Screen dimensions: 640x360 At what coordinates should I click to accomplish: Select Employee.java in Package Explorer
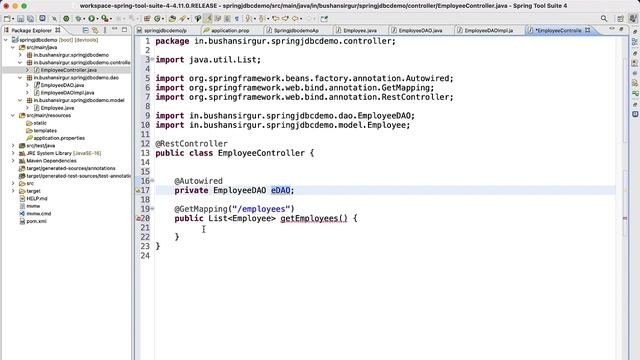tap(57, 108)
